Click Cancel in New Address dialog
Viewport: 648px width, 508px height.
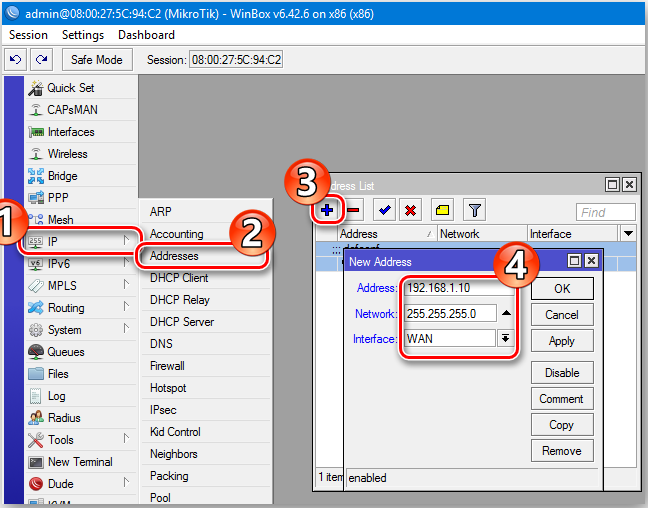(562, 315)
